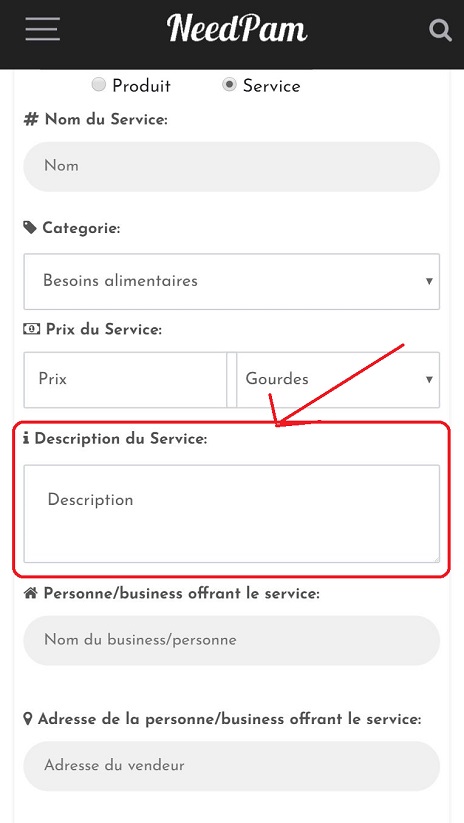
Task: Open the Besoins alimentaires category dropdown
Action: click(x=231, y=281)
